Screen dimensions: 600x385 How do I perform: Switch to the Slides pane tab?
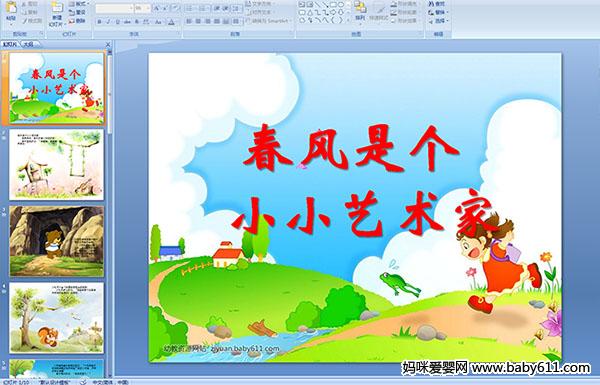(x=10, y=44)
